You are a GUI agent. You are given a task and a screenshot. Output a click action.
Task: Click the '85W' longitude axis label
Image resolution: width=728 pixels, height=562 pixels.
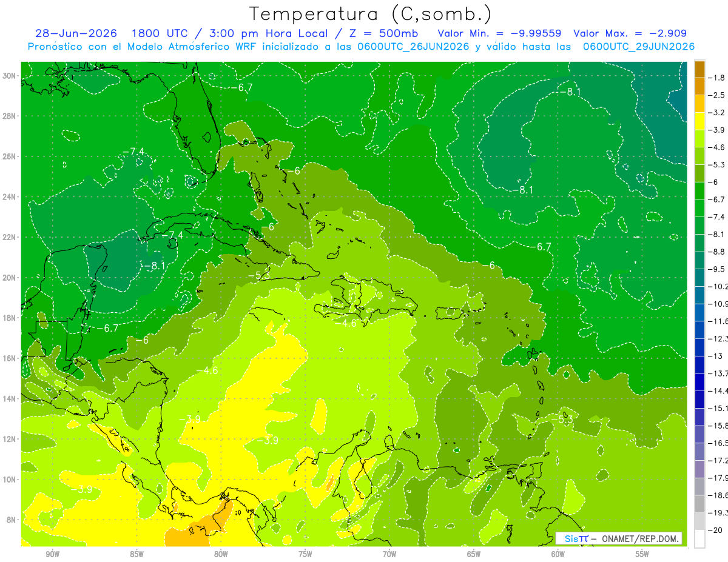(136, 554)
